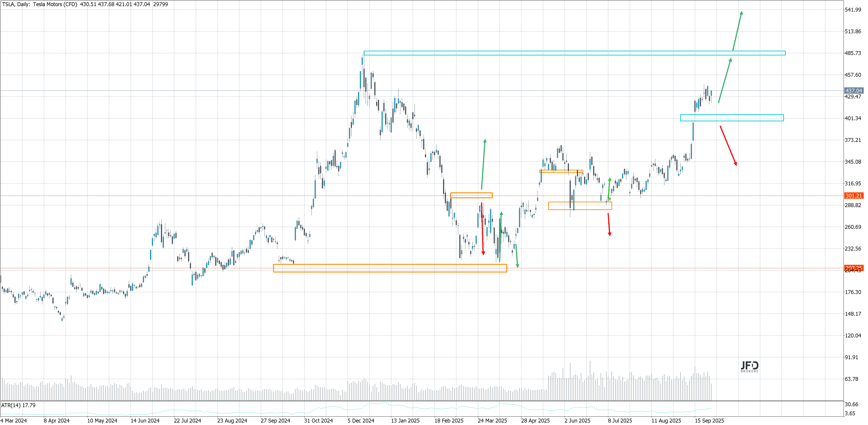Click the 63.78 price axis label
868x425 pixels.
[851, 379]
